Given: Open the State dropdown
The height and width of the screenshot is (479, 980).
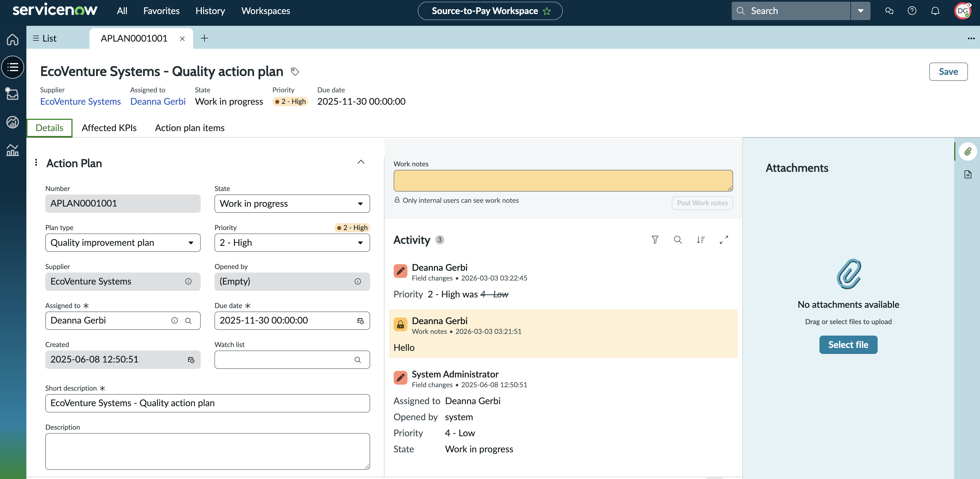Looking at the screenshot, I should pos(292,204).
